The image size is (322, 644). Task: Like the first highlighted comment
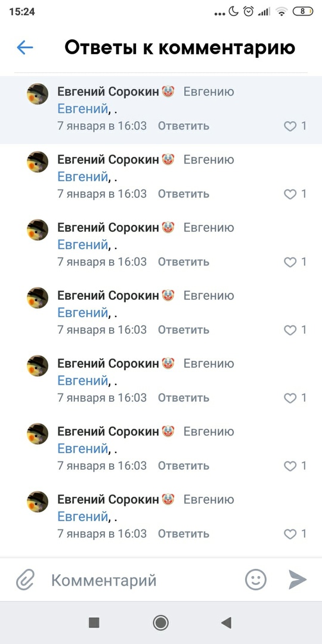point(290,126)
